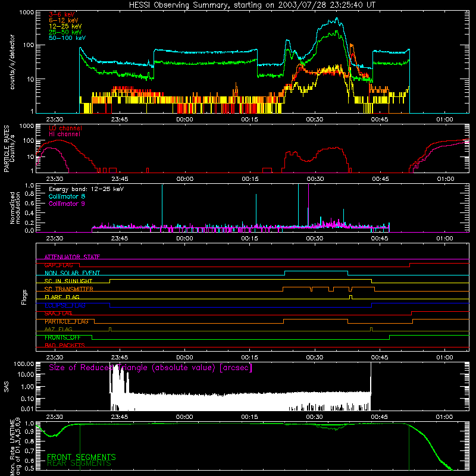Click the GAP_FLAG label

59,265
